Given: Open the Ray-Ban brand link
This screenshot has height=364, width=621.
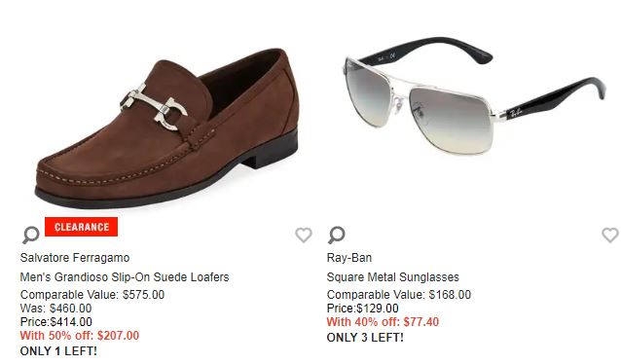Looking at the screenshot, I should click(x=348, y=258).
